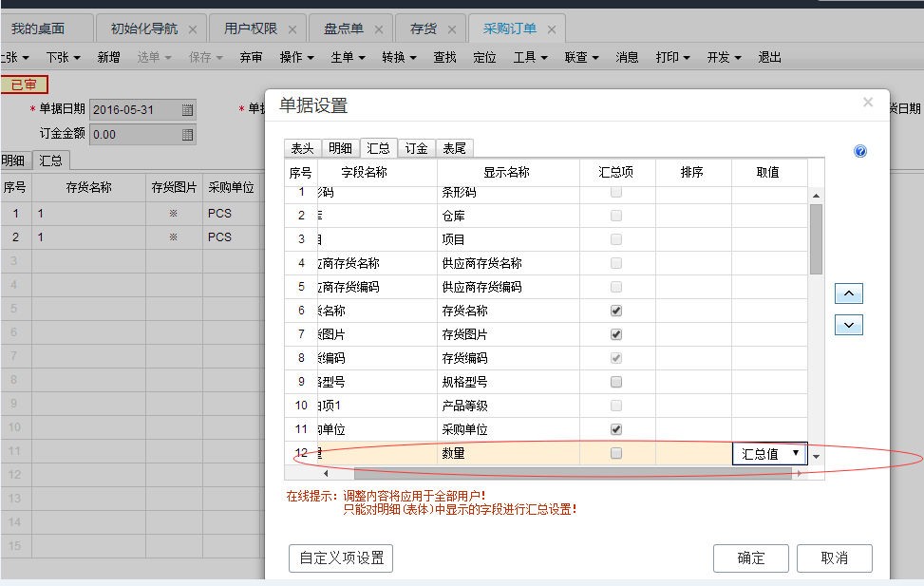
Task: Expand the 操作 dropdown in the toolbar
Action: 295,57
